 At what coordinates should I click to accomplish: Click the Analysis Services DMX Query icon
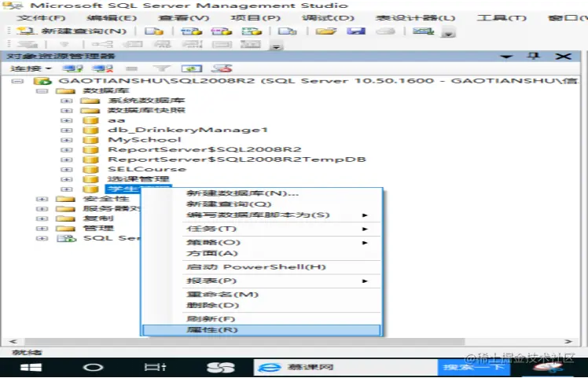221,31
